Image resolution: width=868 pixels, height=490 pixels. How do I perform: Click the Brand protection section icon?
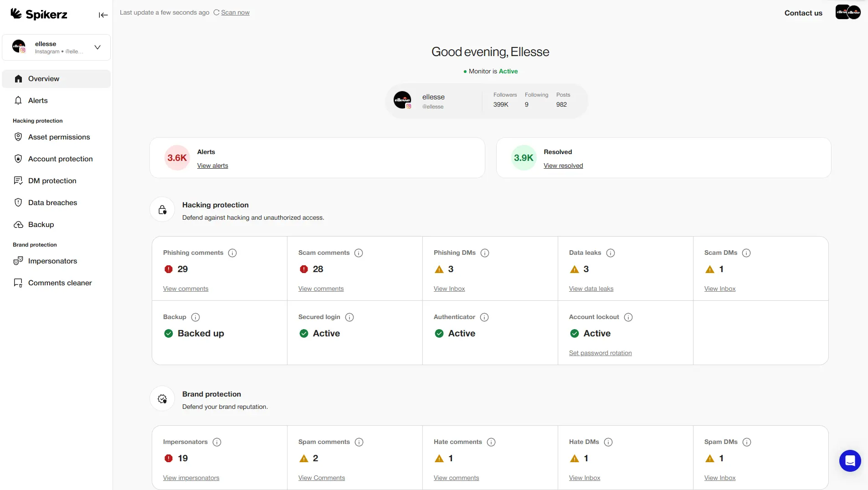[x=162, y=399]
